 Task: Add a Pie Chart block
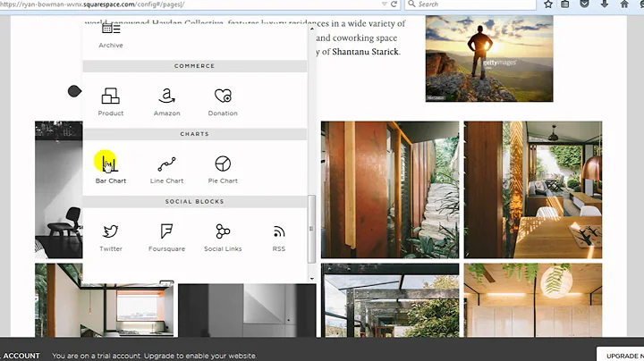(223, 170)
